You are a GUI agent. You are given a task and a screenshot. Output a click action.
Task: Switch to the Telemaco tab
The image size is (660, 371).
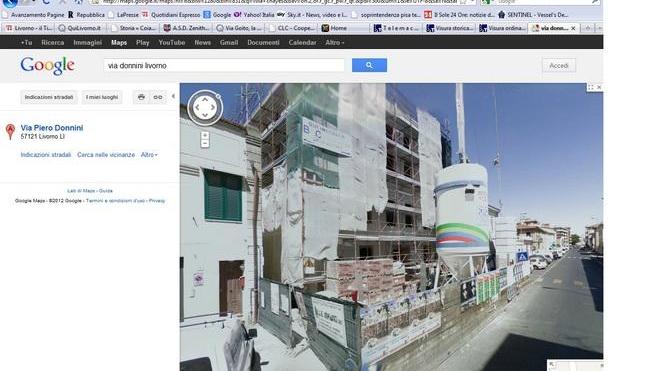click(397, 28)
